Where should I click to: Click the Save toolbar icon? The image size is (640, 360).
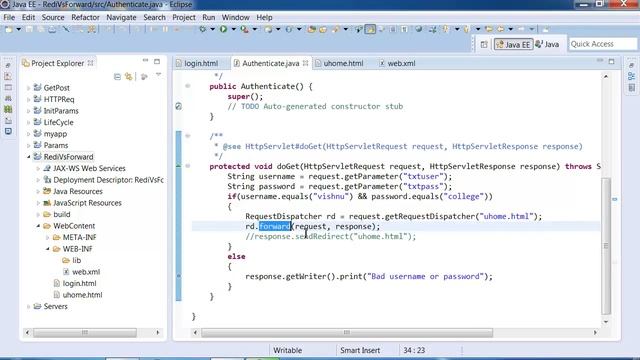pyautogui.click(x=29, y=29)
